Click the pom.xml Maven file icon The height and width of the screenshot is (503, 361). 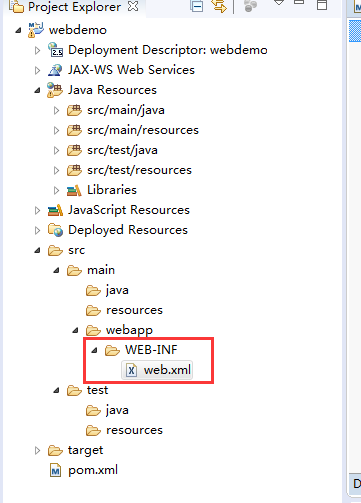(x=55, y=470)
